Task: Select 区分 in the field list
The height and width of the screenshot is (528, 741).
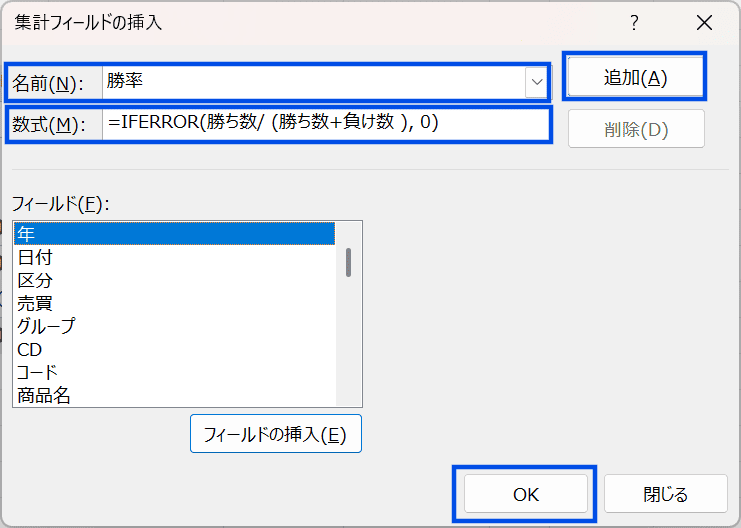Action: [174, 280]
